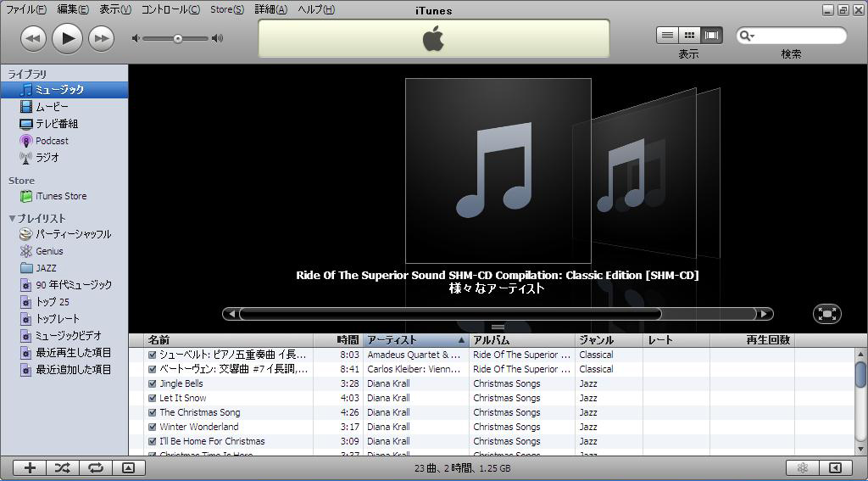Viewport: 868px width, 481px height.
Task: Open ラジオ in the sidebar
Action: [64, 158]
